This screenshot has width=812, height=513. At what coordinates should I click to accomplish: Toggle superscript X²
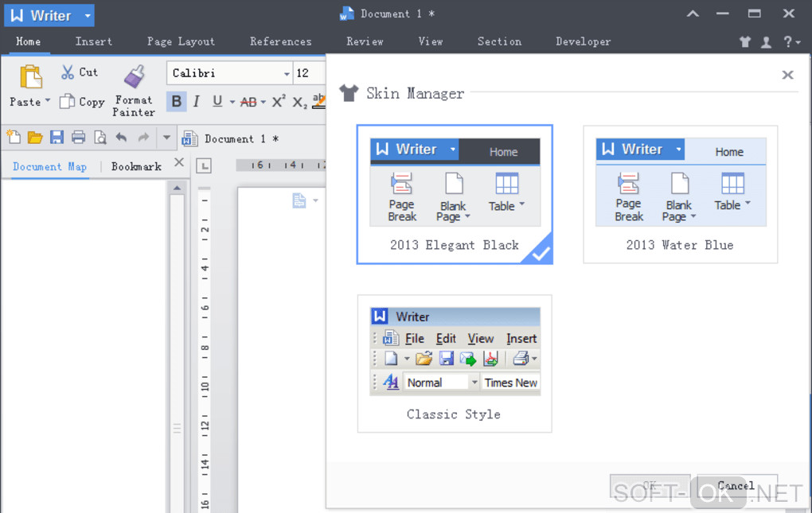tap(279, 101)
